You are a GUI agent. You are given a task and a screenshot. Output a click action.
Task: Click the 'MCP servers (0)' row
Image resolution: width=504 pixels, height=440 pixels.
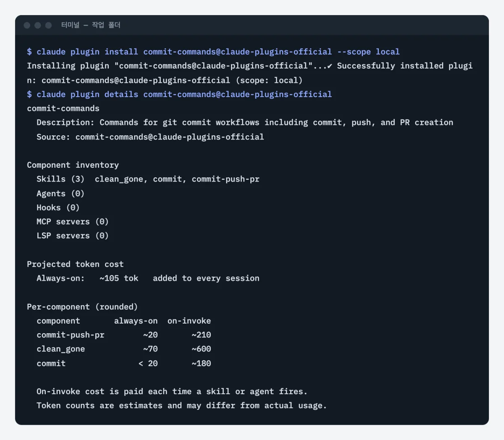(73, 222)
